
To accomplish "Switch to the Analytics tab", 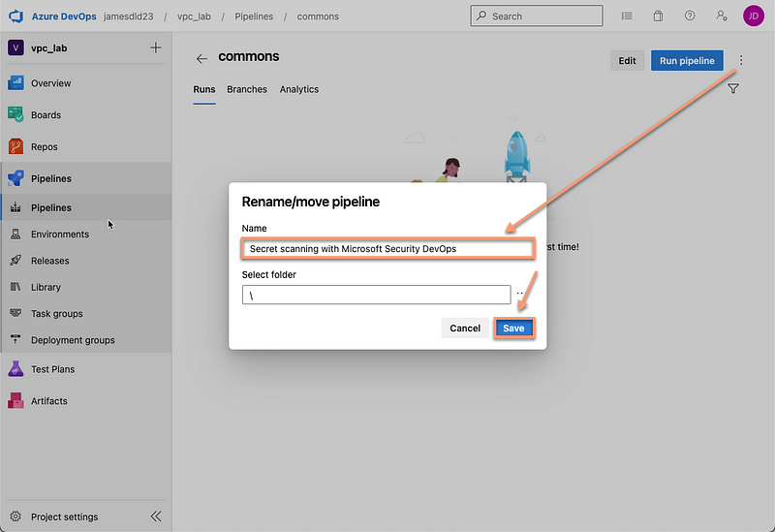I will click(x=299, y=89).
